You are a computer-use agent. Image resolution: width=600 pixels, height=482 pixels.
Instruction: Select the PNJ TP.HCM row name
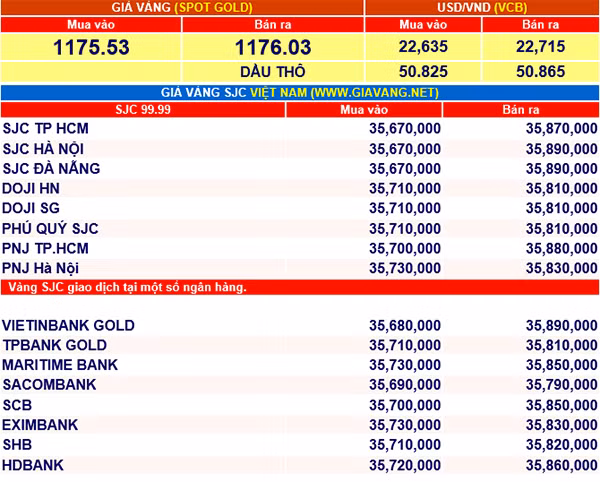[45, 248]
